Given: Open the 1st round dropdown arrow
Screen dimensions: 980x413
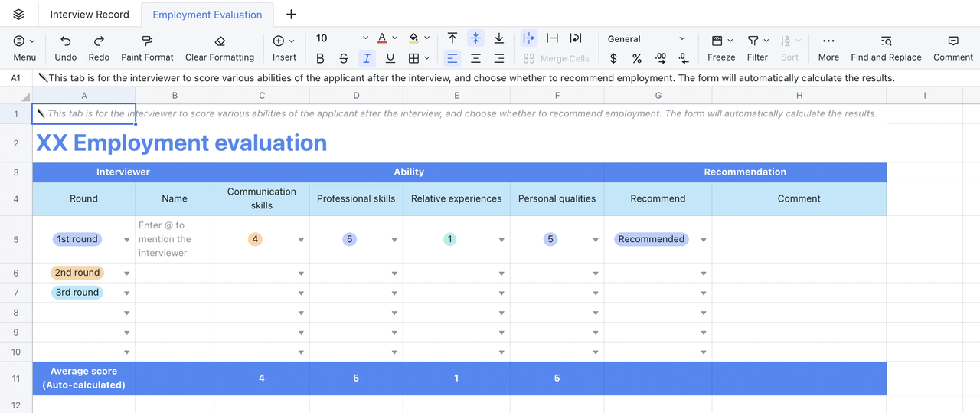Looking at the screenshot, I should [127, 240].
